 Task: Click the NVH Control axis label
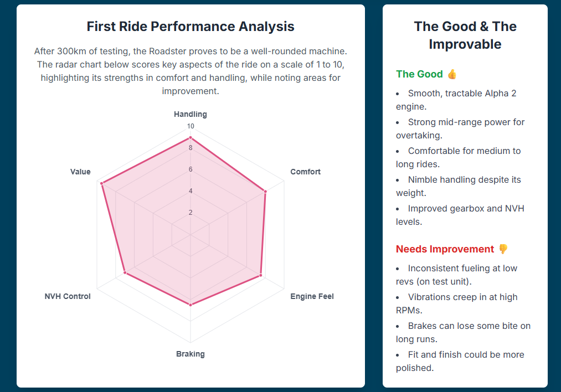pos(68,296)
